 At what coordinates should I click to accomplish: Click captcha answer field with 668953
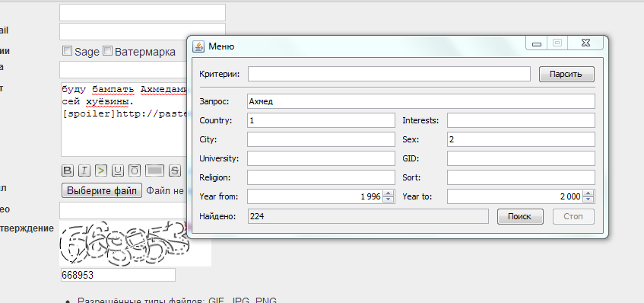tap(118, 275)
